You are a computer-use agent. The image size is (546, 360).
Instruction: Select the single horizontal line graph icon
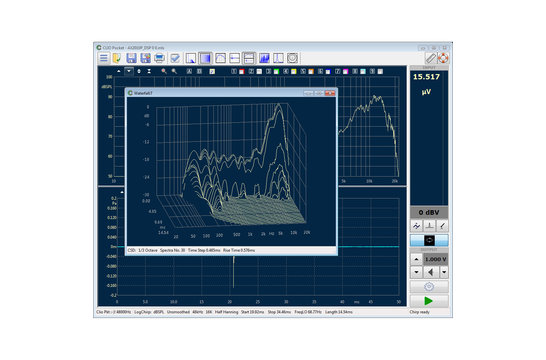[x=235, y=58]
